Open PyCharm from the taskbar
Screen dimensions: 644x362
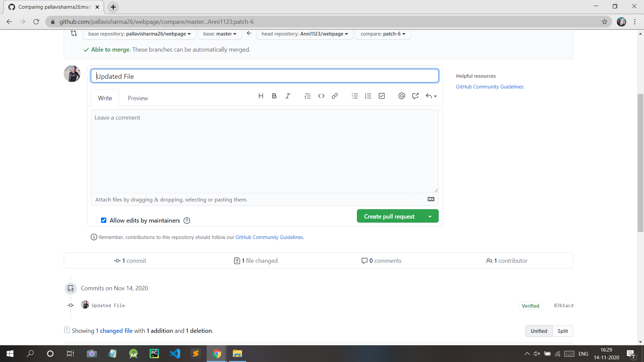(x=154, y=354)
